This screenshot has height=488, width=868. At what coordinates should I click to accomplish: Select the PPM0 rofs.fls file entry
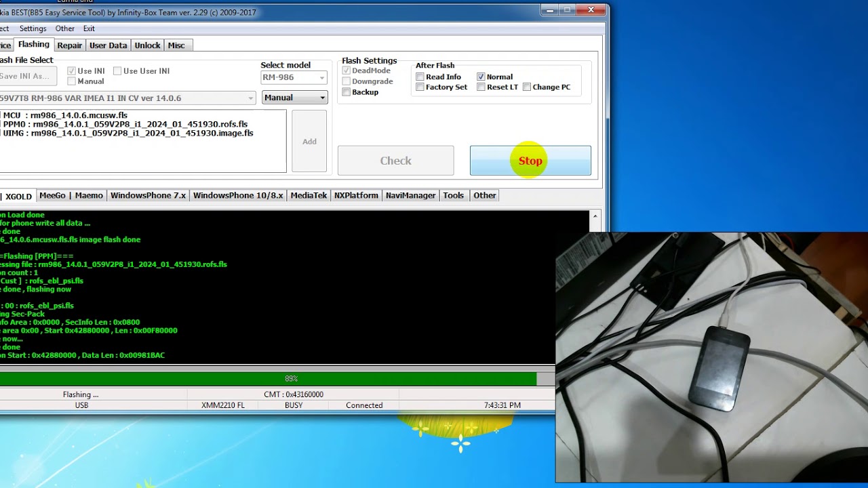(x=125, y=124)
